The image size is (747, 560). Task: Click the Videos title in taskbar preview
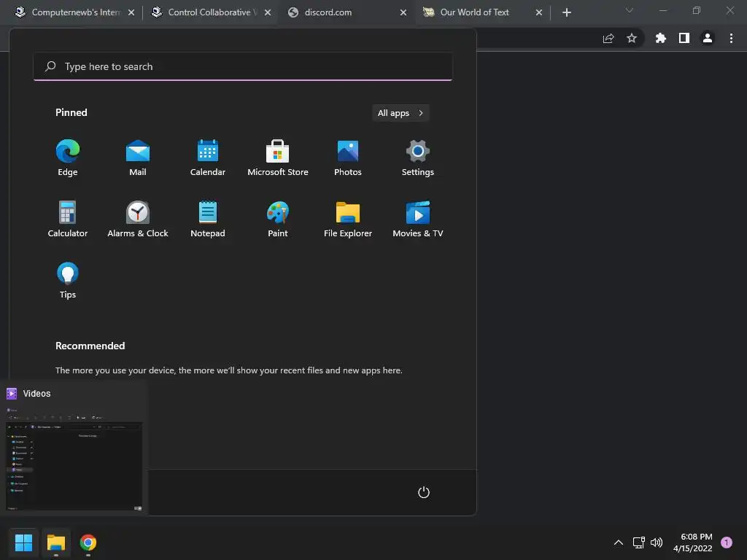tap(36, 393)
